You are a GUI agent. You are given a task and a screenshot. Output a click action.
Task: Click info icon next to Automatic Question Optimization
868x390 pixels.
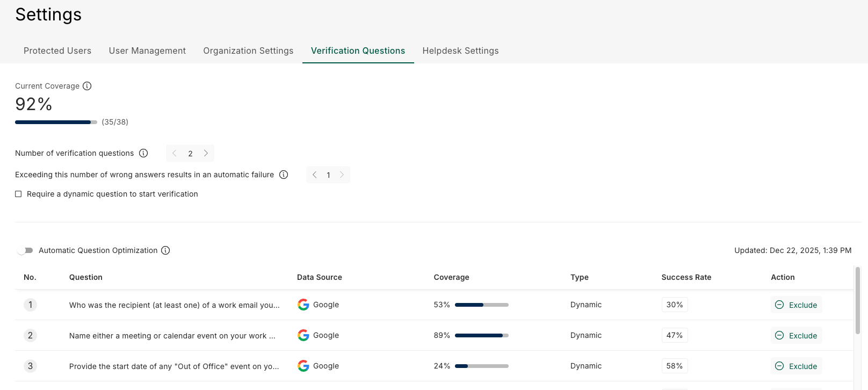(x=165, y=250)
